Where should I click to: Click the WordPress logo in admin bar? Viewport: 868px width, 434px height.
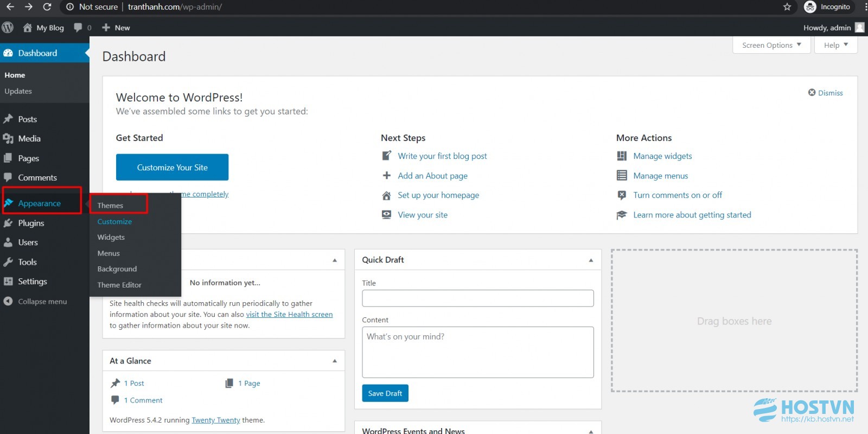pos(8,27)
